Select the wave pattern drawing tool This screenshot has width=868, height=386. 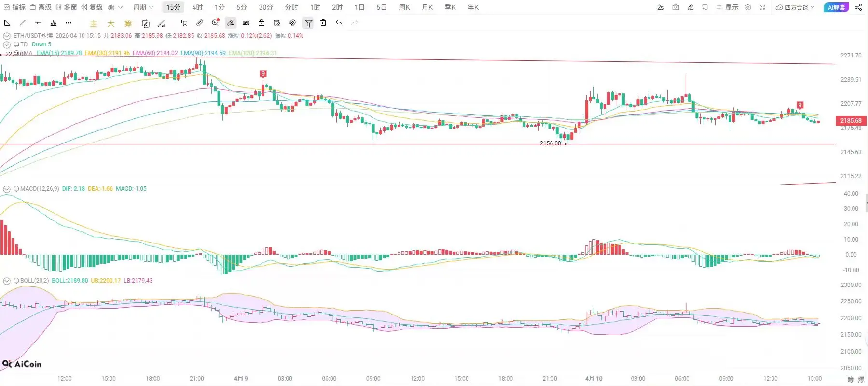(54, 23)
